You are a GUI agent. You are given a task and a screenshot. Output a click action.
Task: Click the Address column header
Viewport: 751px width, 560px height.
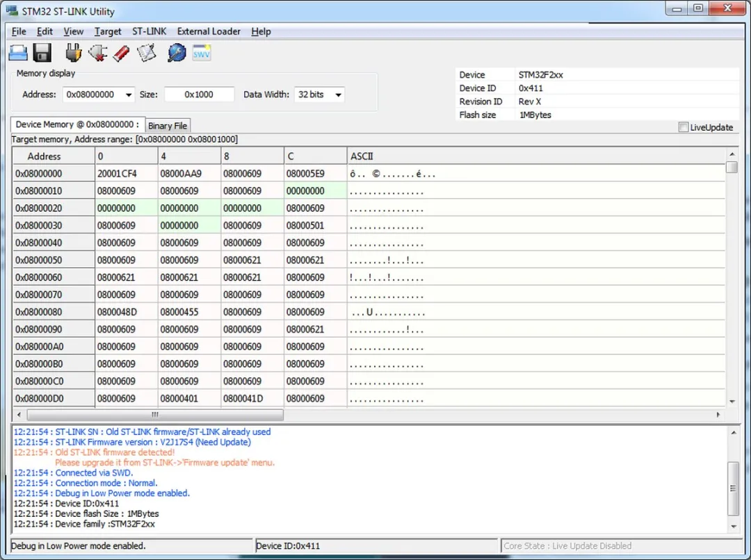pos(54,156)
